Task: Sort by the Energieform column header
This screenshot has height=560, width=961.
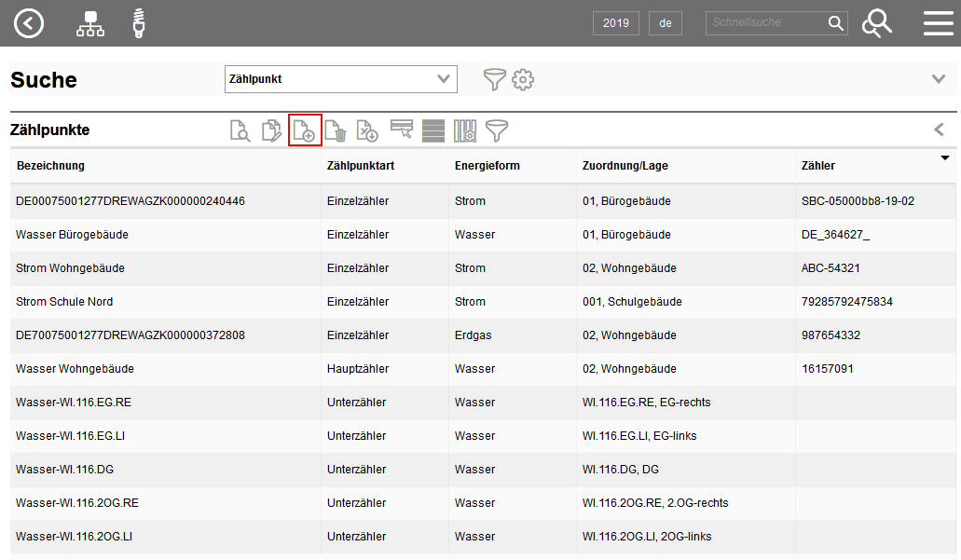Action: (487, 166)
